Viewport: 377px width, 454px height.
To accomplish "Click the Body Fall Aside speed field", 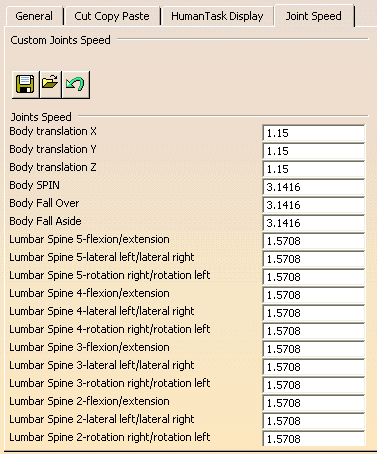I will point(314,223).
